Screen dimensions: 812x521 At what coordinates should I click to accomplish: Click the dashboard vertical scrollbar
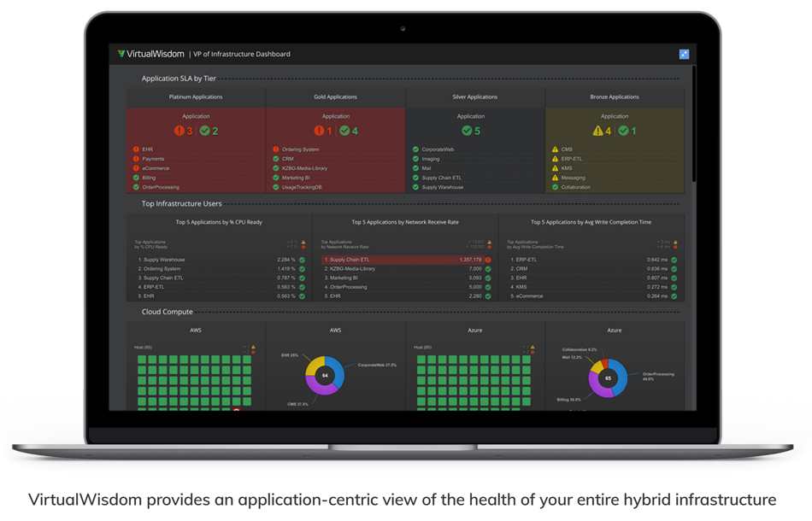pyautogui.click(x=694, y=124)
